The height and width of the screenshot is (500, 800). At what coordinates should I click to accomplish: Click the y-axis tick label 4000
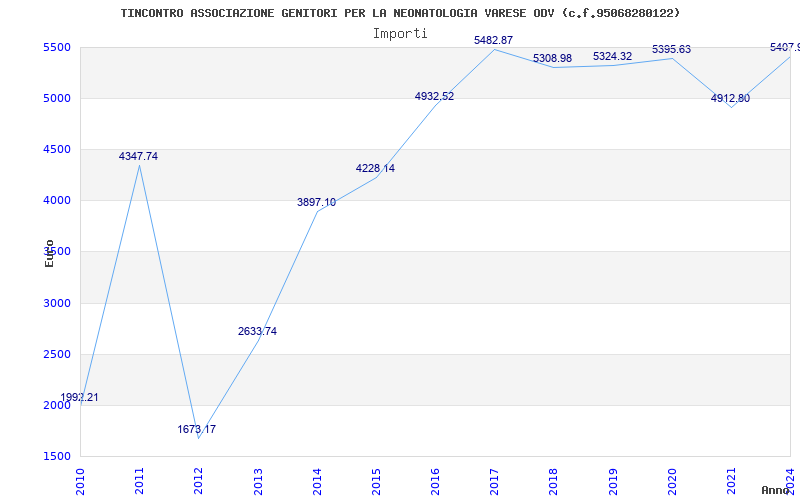coord(57,201)
